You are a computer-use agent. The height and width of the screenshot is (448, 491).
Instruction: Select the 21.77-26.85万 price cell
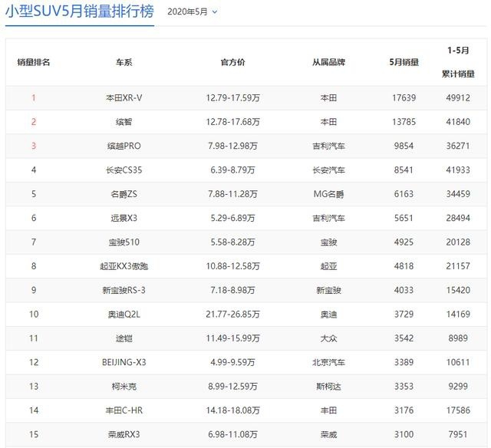coord(232,314)
